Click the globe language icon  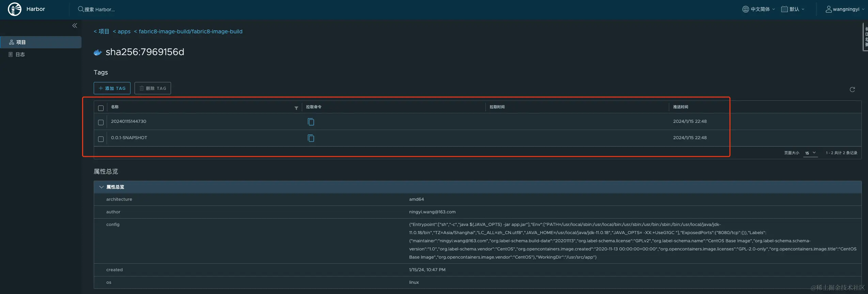coord(746,9)
